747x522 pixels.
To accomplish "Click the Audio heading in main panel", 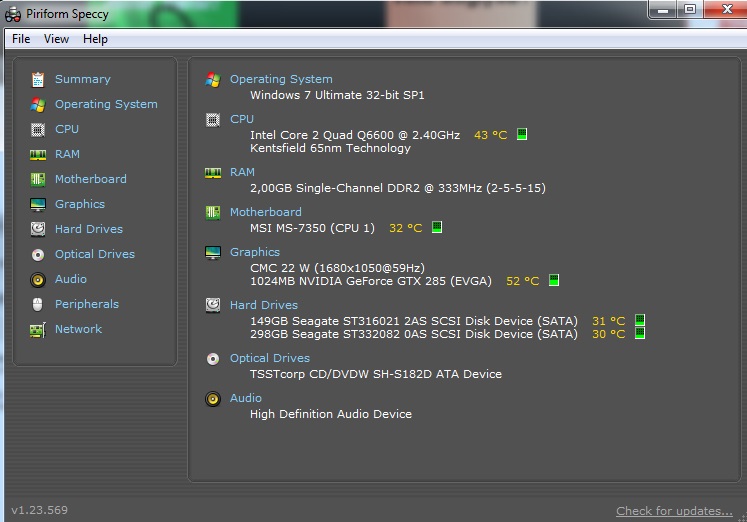I will (x=245, y=398).
